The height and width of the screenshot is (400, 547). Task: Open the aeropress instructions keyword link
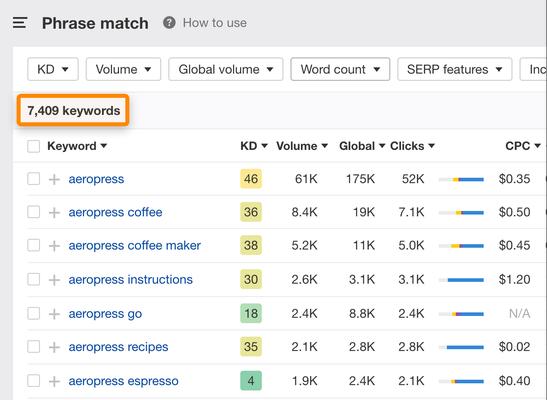(130, 280)
